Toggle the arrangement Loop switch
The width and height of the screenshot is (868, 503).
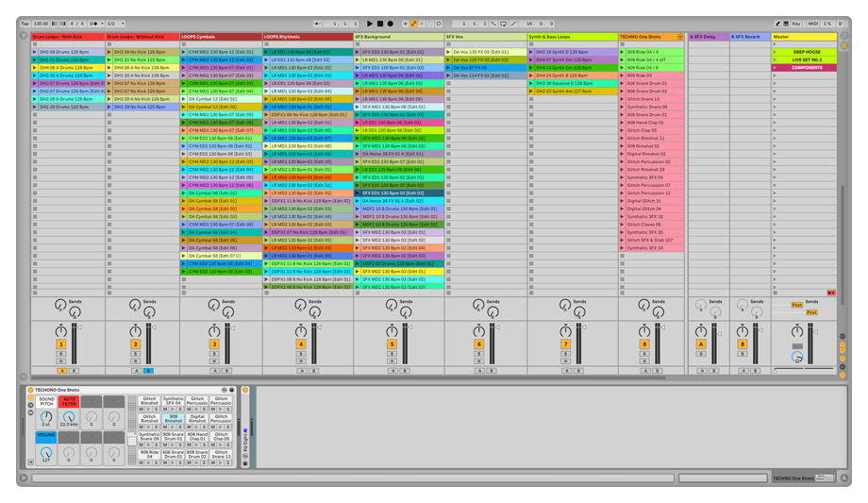pyautogui.click(x=503, y=24)
